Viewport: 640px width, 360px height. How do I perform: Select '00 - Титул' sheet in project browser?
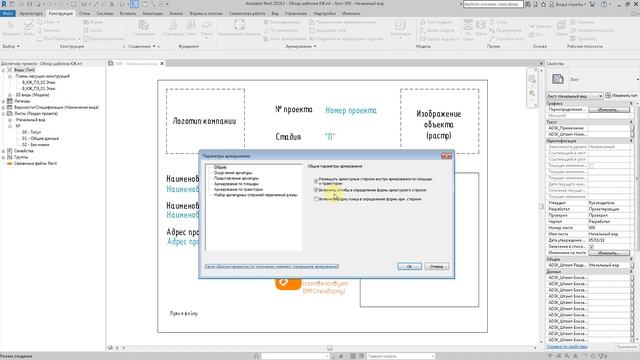[31, 132]
